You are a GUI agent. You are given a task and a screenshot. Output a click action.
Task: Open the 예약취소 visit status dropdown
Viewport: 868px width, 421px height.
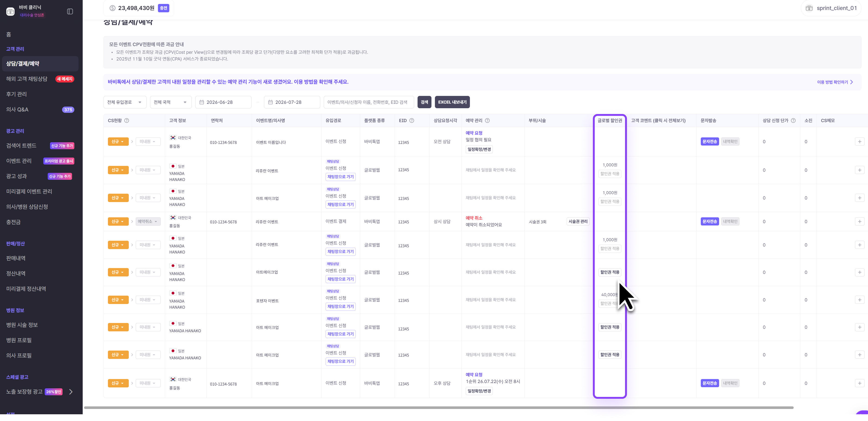point(148,222)
